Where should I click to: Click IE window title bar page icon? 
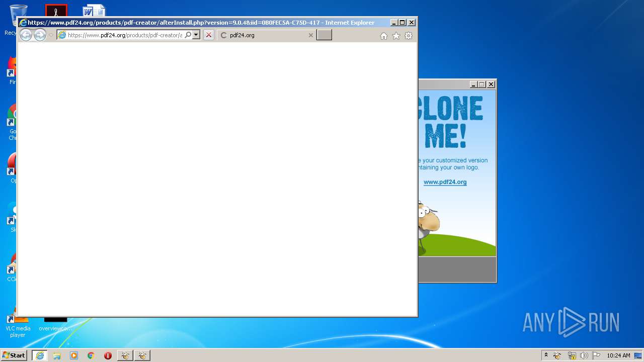click(x=23, y=23)
